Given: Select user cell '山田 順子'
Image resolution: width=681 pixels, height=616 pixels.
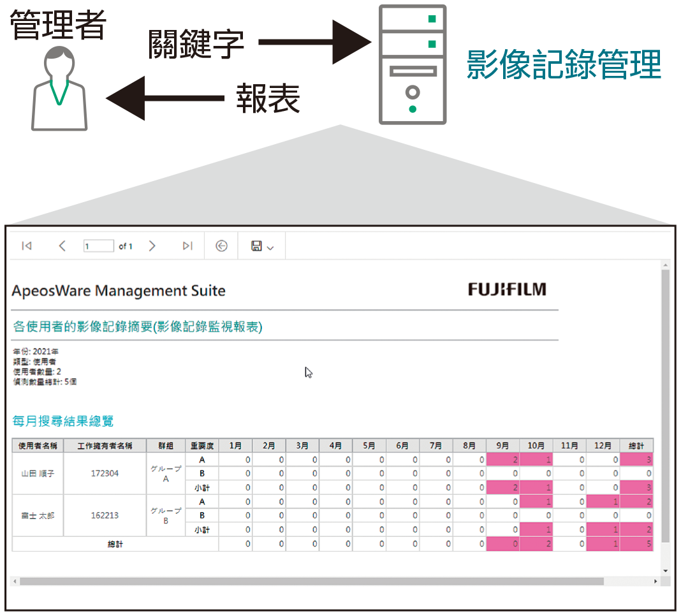Looking at the screenshot, I should pos(38,474).
